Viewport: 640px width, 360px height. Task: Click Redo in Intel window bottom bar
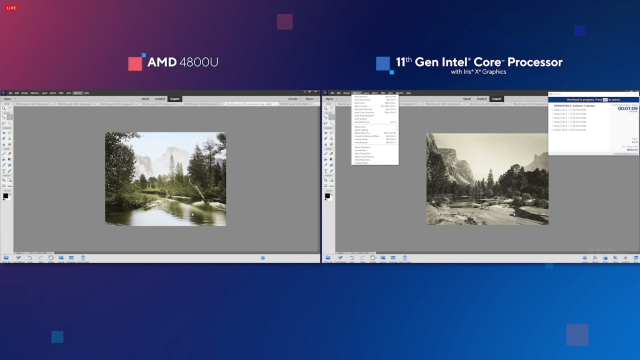362,258
